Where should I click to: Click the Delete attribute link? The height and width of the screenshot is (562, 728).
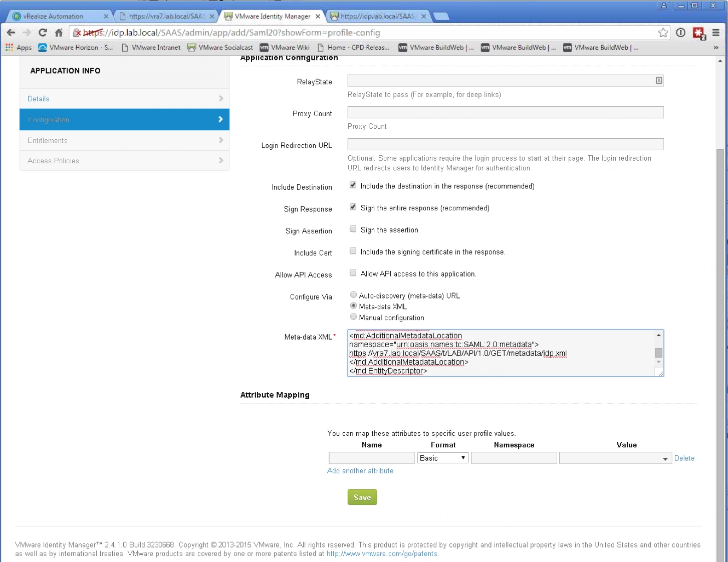(684, 458)
